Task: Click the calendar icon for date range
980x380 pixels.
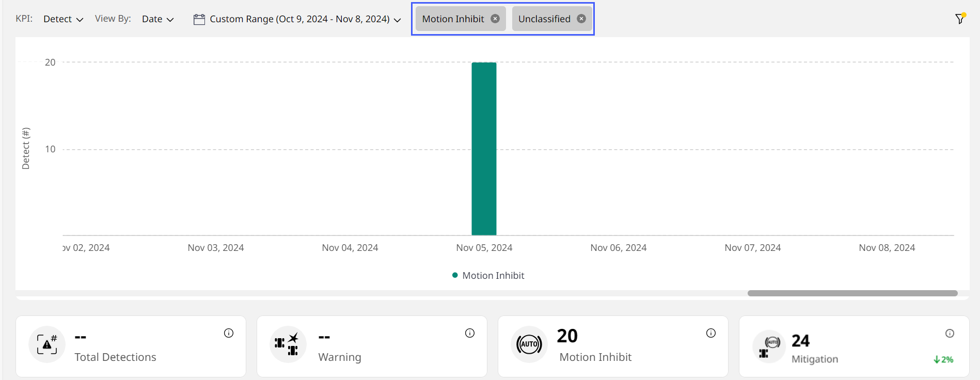Action: [199, 19]
